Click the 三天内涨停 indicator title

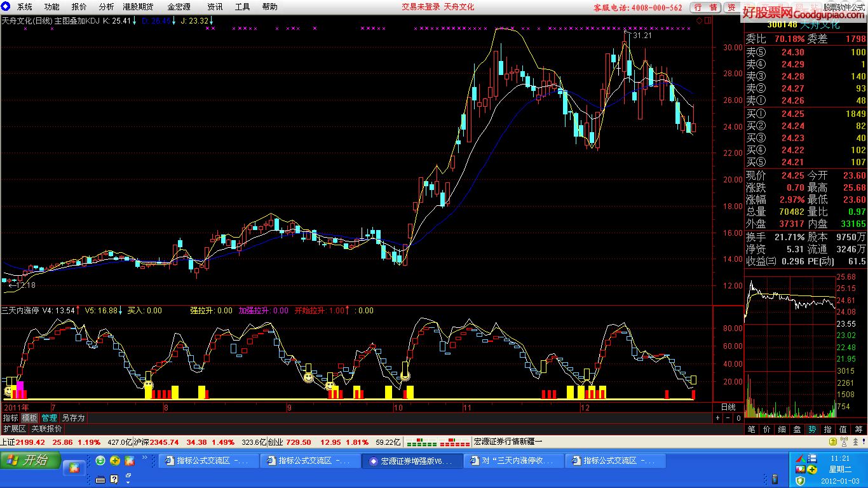click(x=20, y=310)
